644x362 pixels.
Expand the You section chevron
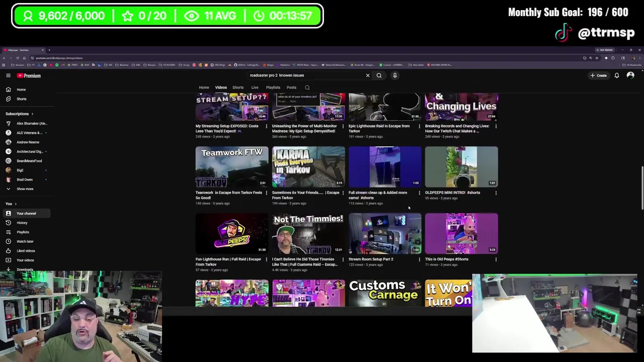pos(16,204)
